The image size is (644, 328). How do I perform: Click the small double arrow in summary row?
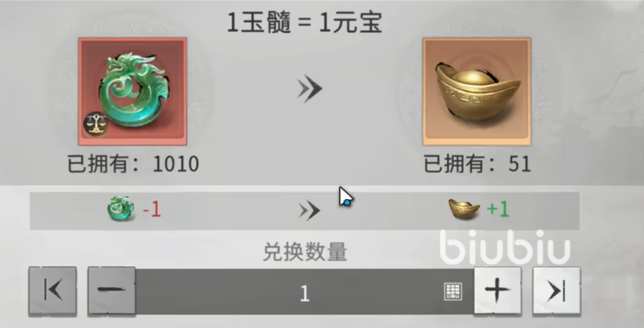point(309,210)
